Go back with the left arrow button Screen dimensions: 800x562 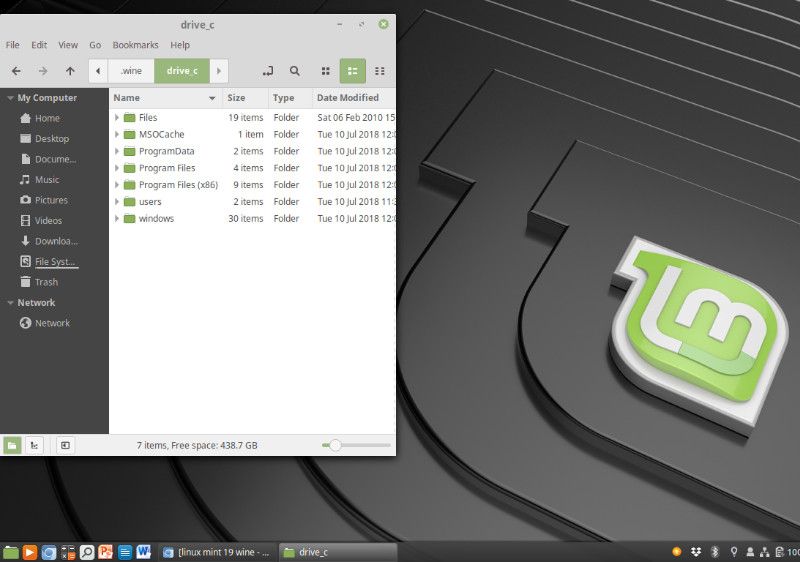point(16,71)
